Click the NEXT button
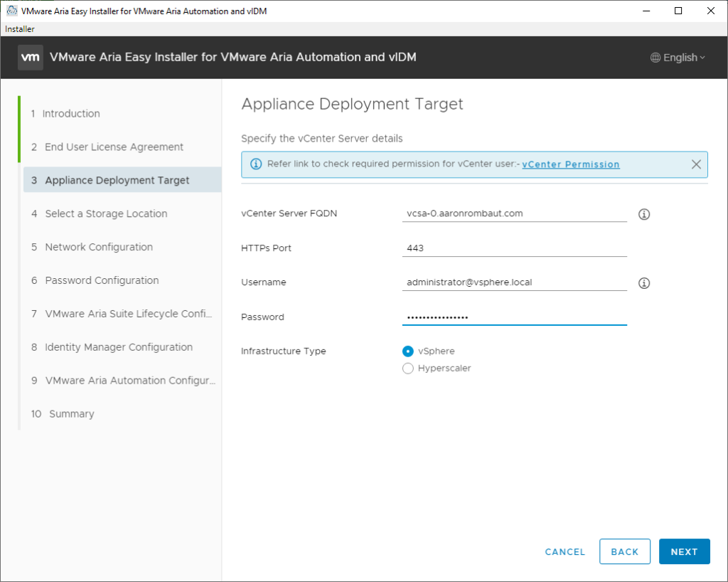 (684, 551)
